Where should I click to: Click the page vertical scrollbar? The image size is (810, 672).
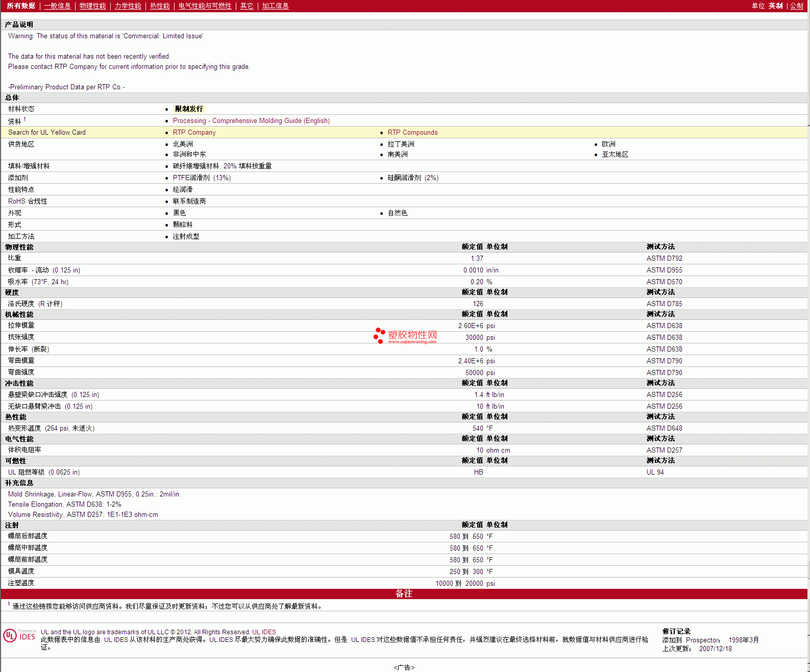tap(808, 336)
